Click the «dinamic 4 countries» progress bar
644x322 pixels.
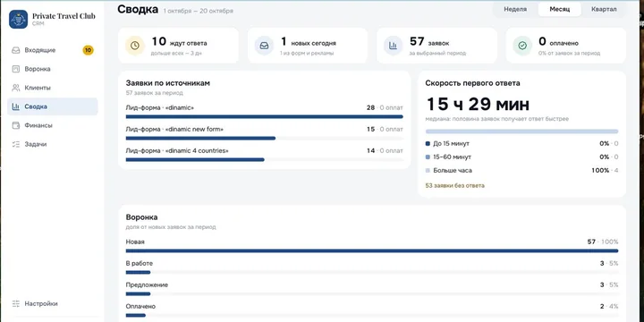click(265, 159)
